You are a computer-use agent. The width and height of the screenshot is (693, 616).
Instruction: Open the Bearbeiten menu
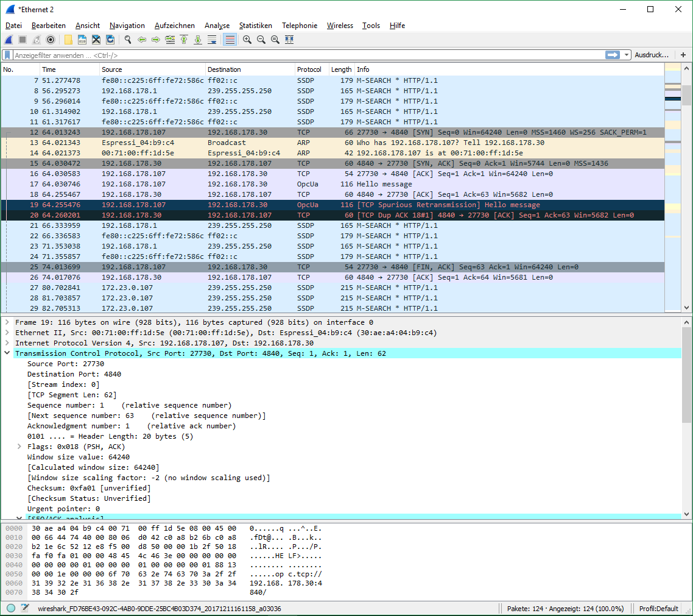[49, 26]
